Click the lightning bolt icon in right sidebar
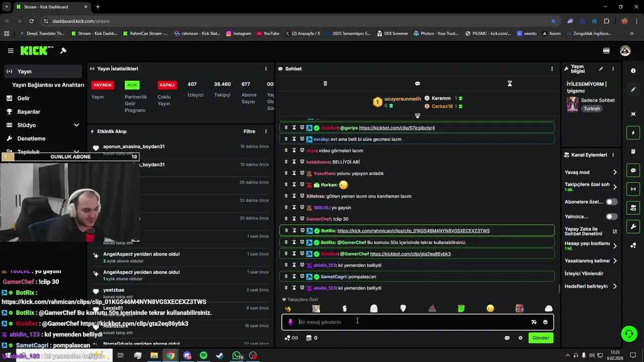This screenshot has width=644, height=362. [x=633, y=133]
